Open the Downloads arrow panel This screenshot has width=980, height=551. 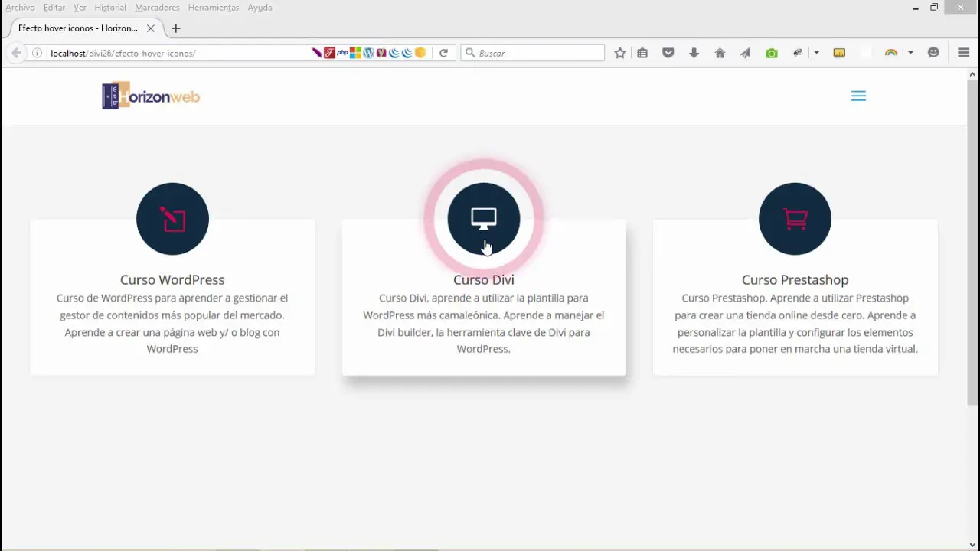click(694, 53)
